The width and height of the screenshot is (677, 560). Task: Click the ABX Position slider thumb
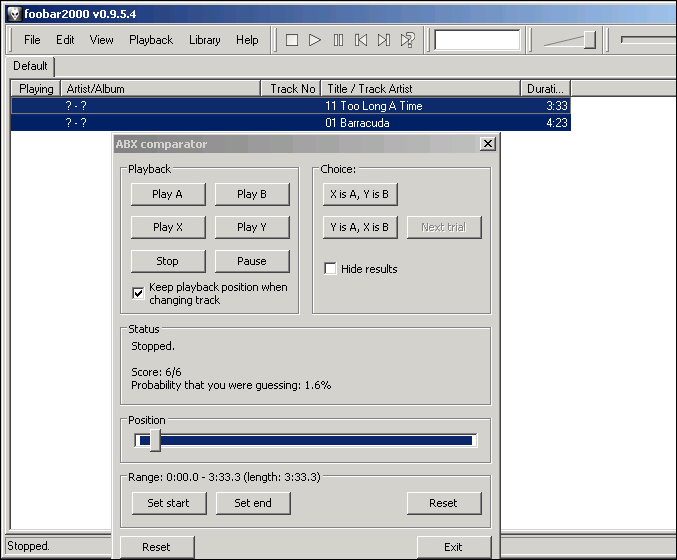pyautogui.click(x=155, y=440)
